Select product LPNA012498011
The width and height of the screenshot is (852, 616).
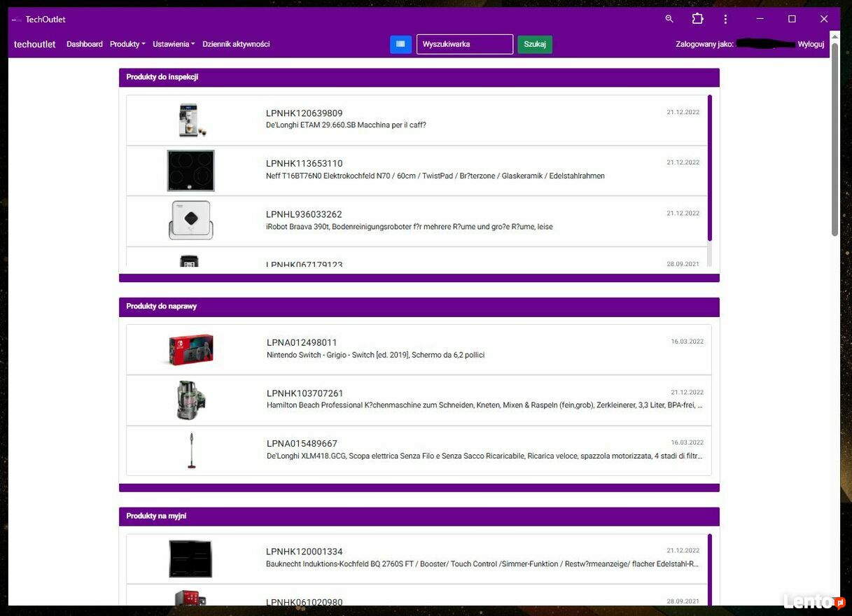[x=302, y=342]
